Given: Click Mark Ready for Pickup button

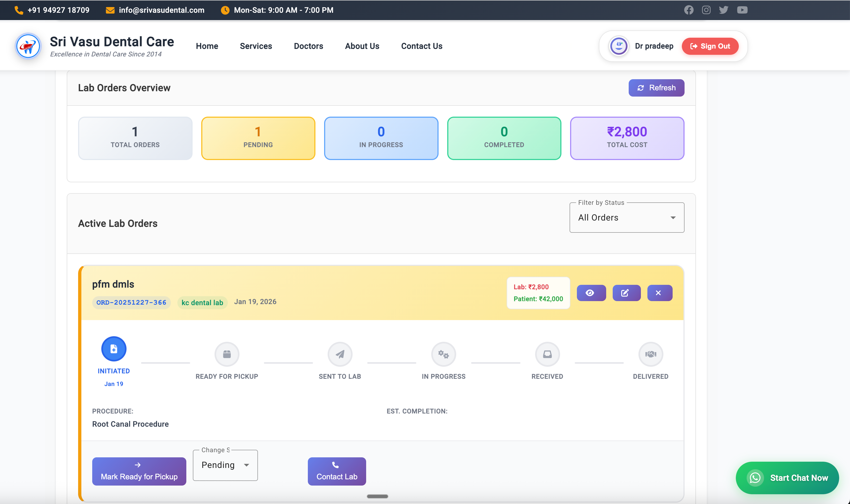Looking at the screenshot, I should click(139, 471).
